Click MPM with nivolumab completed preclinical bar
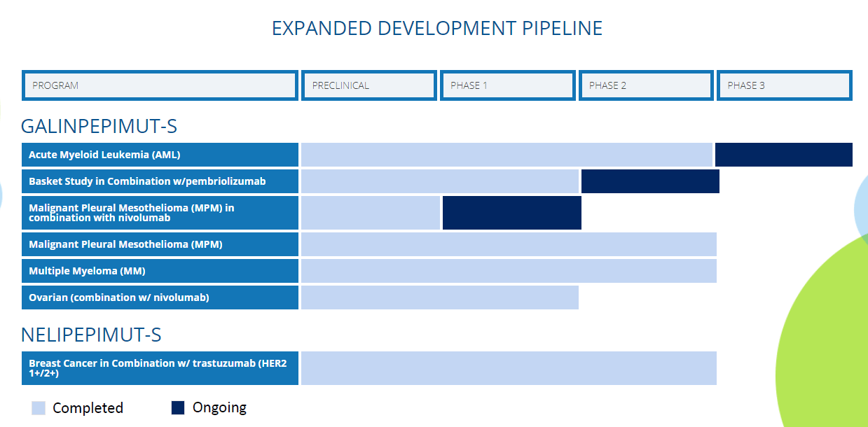The height and width of the screenshot is (427, 868). [x=370, y=213]
